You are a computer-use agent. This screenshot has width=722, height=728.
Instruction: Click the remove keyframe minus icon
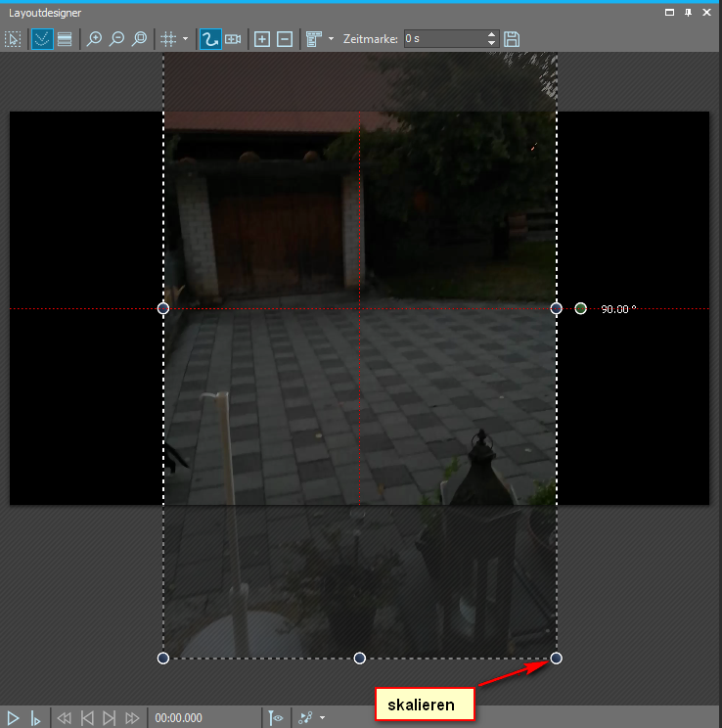pos(284,39)
